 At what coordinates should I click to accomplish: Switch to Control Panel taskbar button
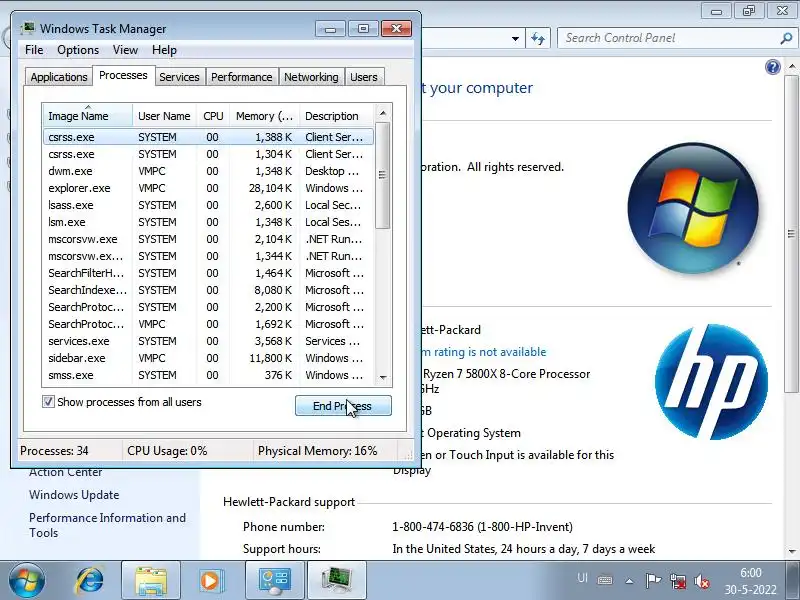point(275,581)
